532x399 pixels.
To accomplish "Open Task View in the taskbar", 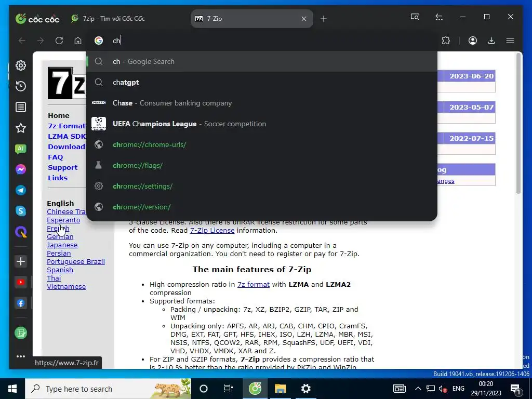I will [x=229, y=389].
